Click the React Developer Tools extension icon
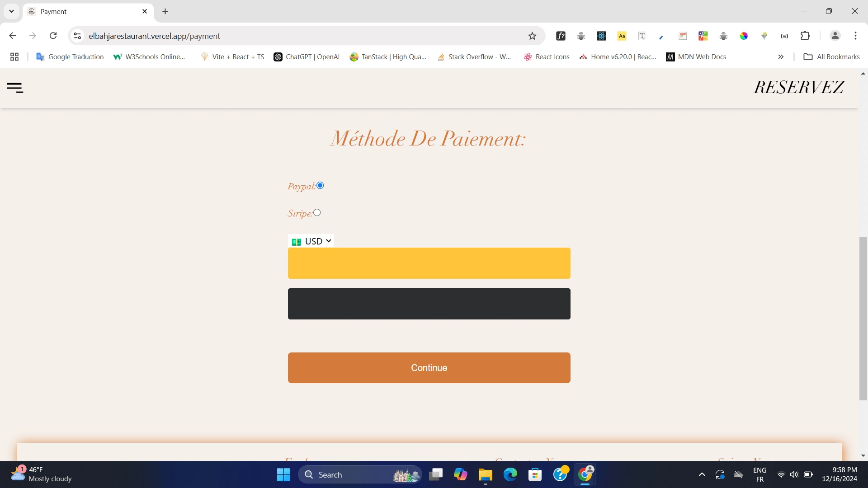The width and height of the screenshot is (868, 488). click(x=601, y=36)
